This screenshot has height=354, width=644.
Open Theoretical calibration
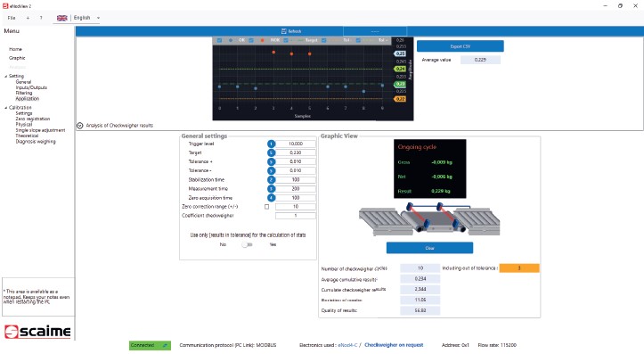[x=27, y=136]
